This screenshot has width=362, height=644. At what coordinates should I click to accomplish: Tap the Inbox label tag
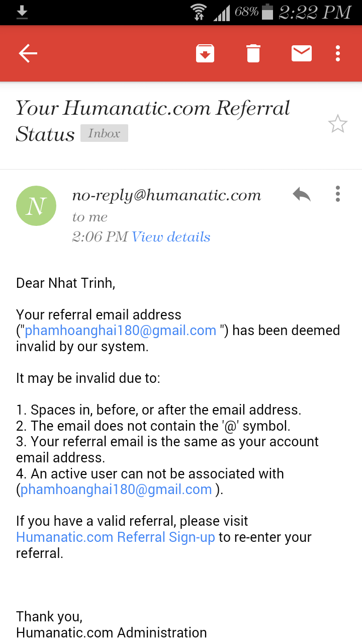[104, 133]
